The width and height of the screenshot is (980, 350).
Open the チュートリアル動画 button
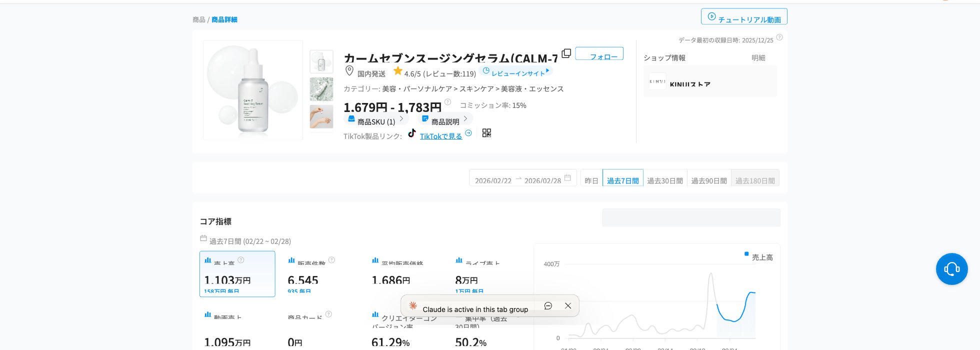click(x=744, y=16)
